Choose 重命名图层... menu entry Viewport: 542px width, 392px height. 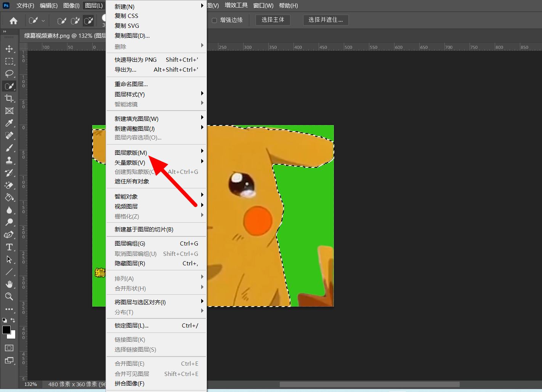click(x=156, y=84)
